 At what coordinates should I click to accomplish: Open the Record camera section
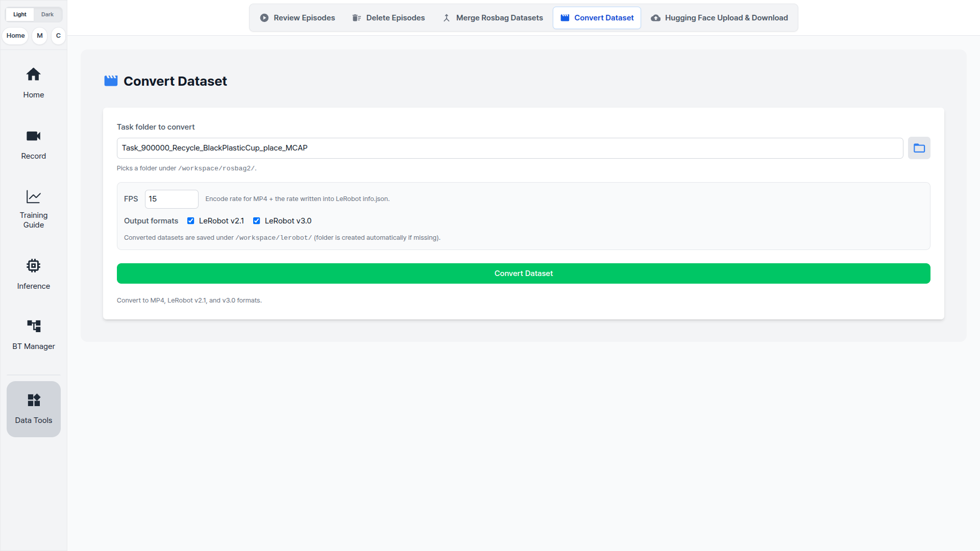coord(34,144)
